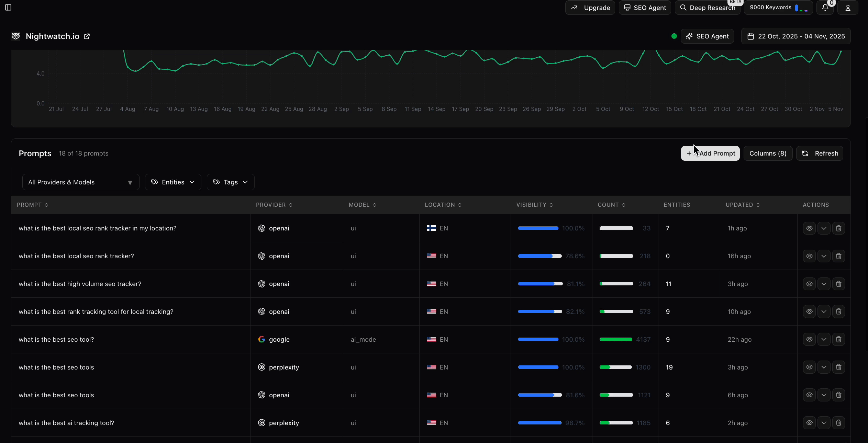Click trash icon for 'best ai tracking tool?'
This screenshot has height=443, width=868.
pos(838,423)
